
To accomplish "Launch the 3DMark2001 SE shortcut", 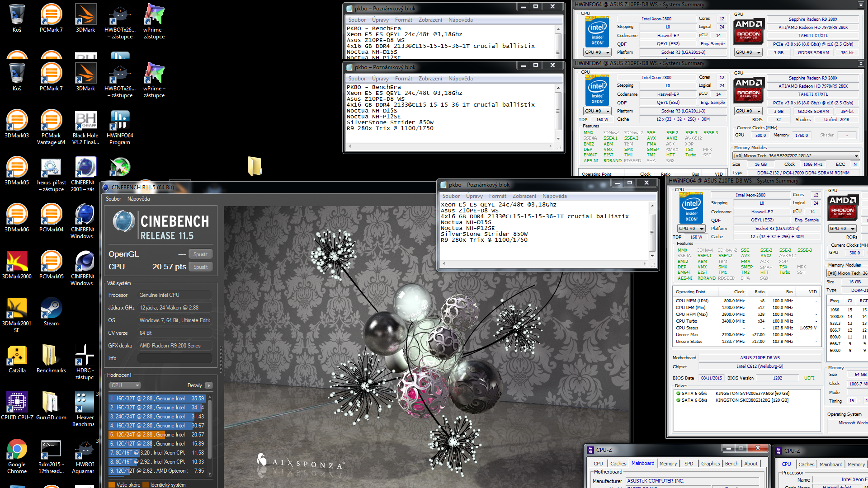I will (17, 315).
